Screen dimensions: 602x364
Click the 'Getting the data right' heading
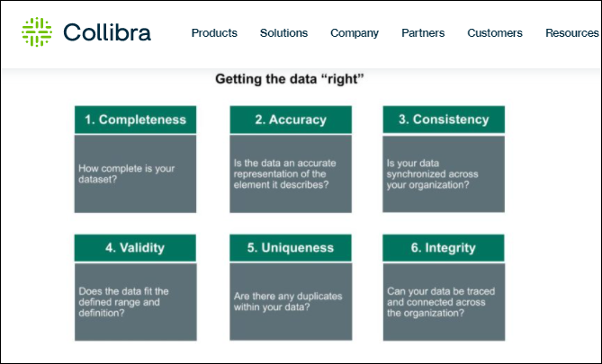289,79
